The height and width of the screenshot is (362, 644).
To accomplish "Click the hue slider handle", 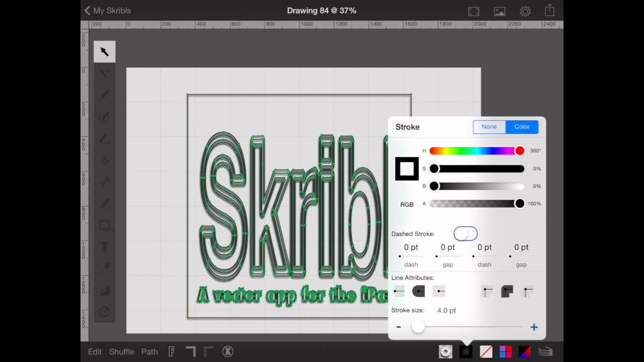I will tap(519, 151).
